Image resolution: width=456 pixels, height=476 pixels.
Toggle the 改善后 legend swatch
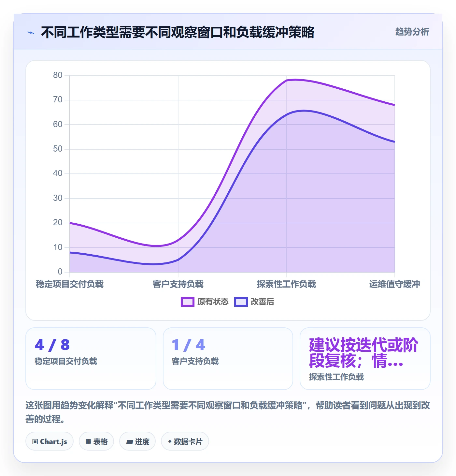click(x=241, y=302)
